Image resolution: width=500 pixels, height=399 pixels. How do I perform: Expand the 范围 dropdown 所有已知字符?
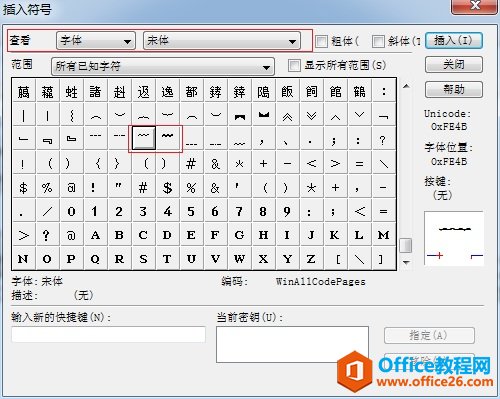163,66
